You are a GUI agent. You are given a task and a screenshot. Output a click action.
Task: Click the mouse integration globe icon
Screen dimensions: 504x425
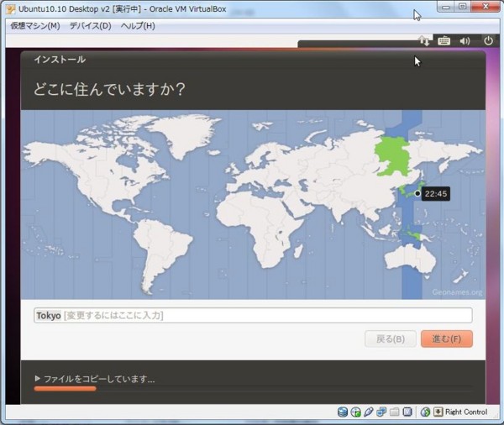click(x=425, y=412)
